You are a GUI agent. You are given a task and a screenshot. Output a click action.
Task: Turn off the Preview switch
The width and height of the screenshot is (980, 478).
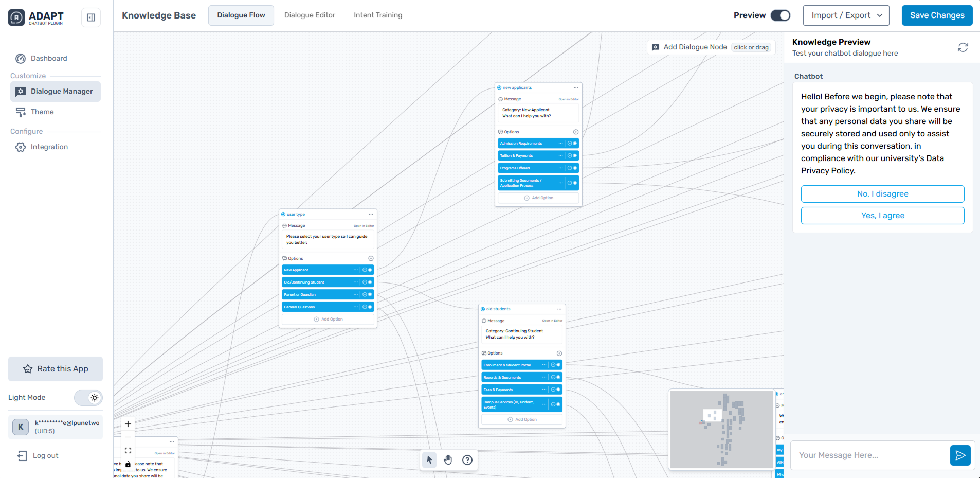pos(780,15)
